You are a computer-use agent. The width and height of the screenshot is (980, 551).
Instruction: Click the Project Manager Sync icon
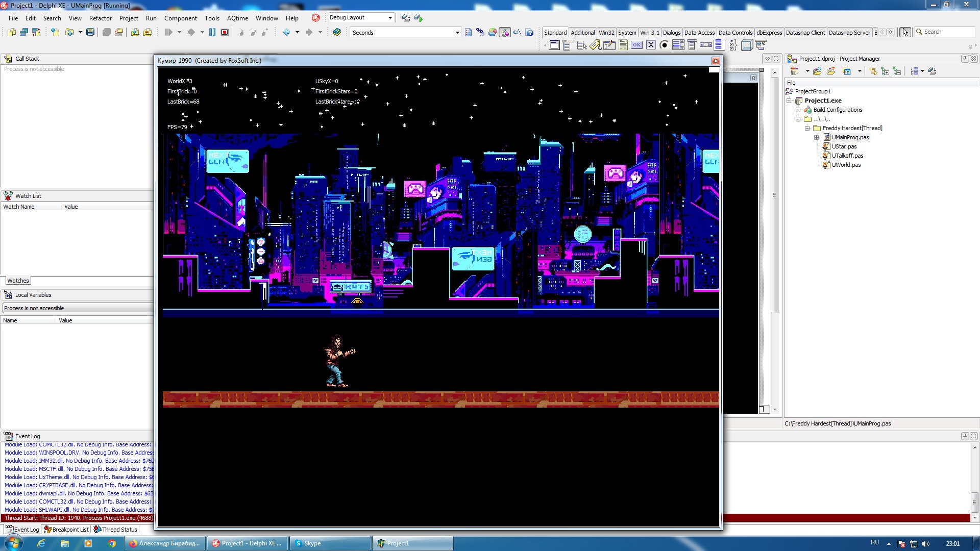click(873, 71)
